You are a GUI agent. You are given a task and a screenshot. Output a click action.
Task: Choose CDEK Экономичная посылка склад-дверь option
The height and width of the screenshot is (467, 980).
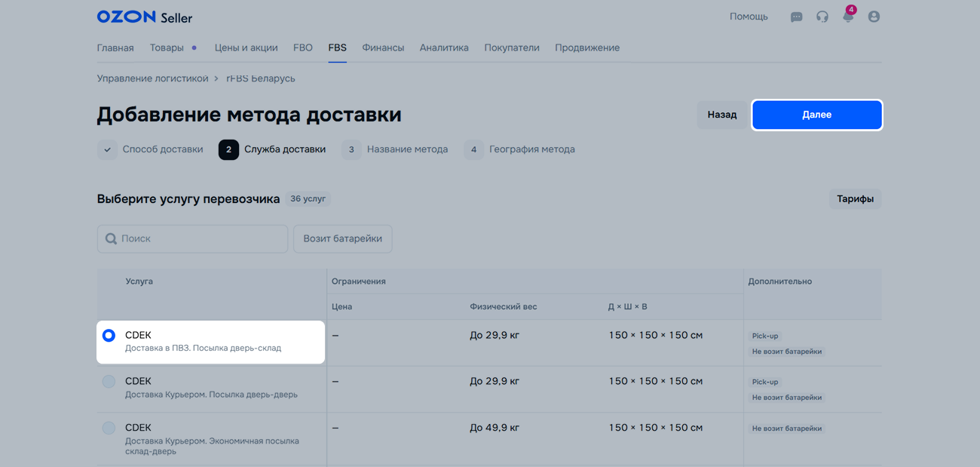109,428
